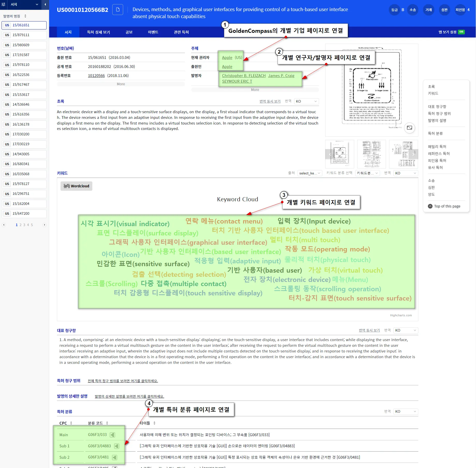Click the 가상 터치(virtual touch) keyword
Viewport: 476px width, 468px height.
(x=345, y=270)
